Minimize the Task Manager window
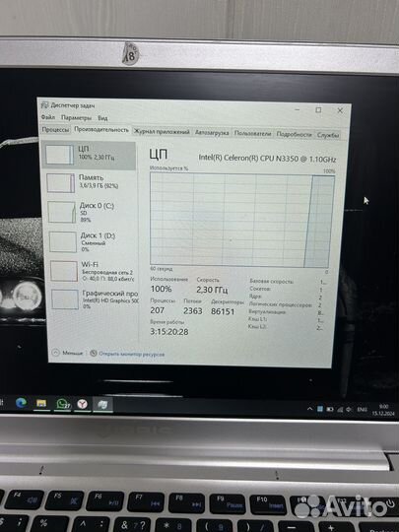The width and height of the screenshot is (399, 532). coord(298,109)
